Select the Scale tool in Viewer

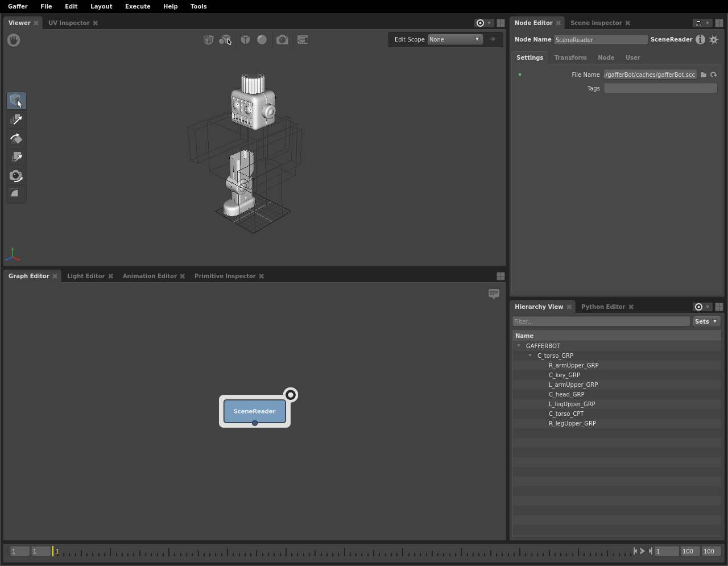[x=16, y=157]
